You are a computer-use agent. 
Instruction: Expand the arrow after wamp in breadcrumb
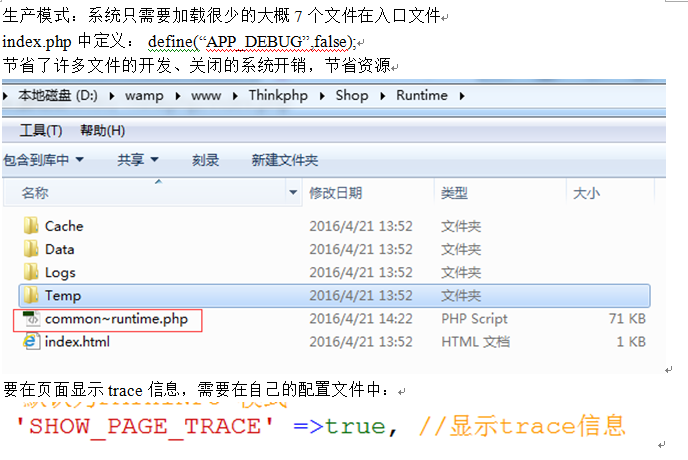pyautogui.click(x=178, y=96)
